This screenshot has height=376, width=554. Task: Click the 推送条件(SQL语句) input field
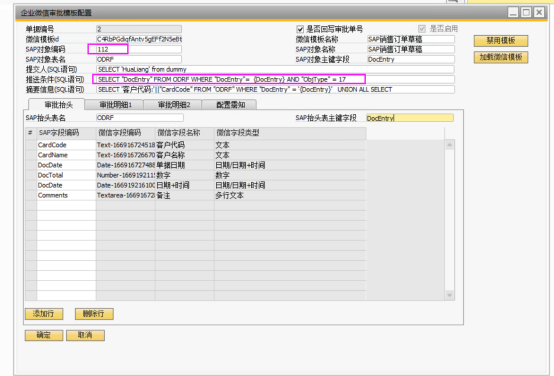pyautogui.click(x=275, y=80)
